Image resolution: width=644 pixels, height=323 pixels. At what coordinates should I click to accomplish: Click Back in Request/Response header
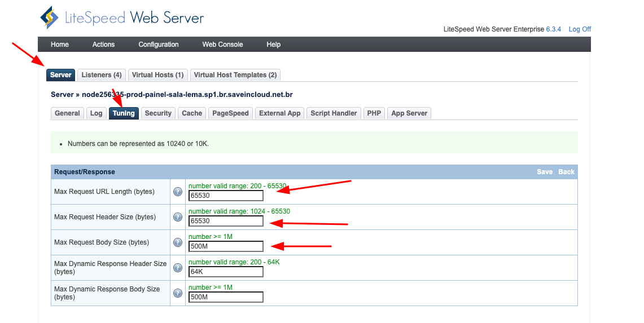click(x=566, y=172)
